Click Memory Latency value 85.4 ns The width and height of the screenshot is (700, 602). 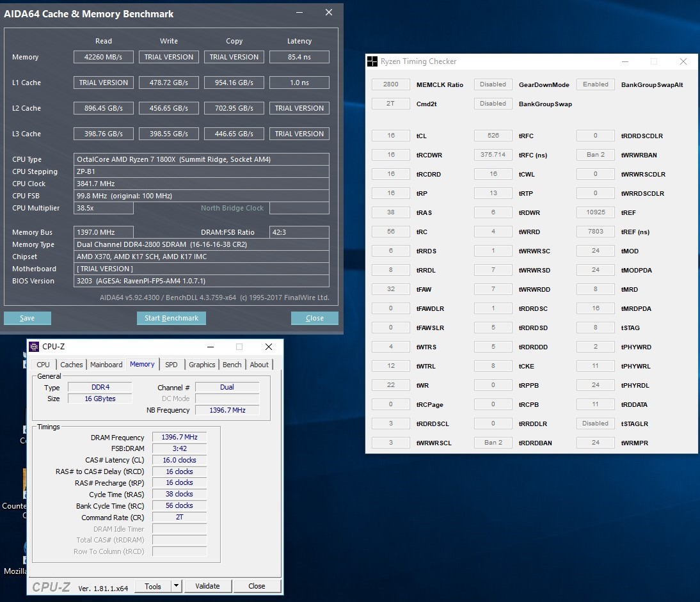[299, 57]
